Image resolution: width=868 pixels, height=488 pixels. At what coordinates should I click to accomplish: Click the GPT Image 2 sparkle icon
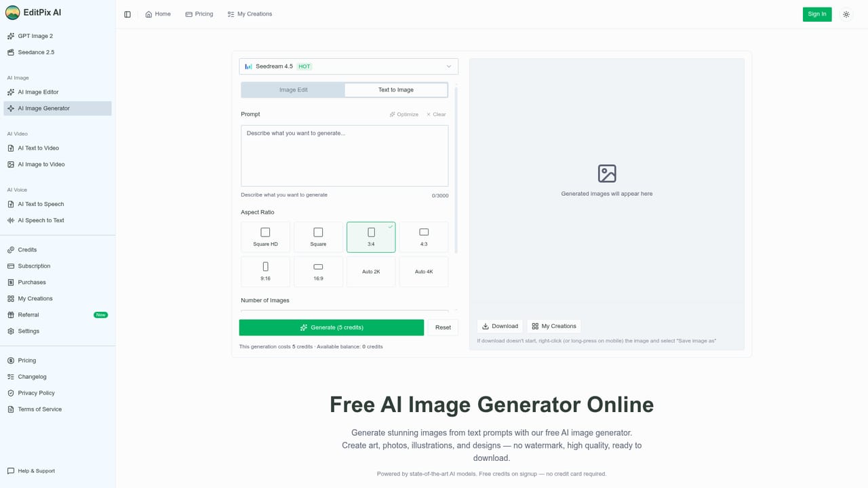(11, 36)
